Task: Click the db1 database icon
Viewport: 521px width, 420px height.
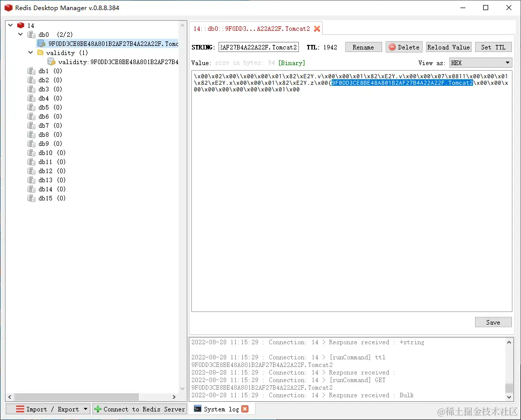Action: pyautogui.click(x=31, y=71)
